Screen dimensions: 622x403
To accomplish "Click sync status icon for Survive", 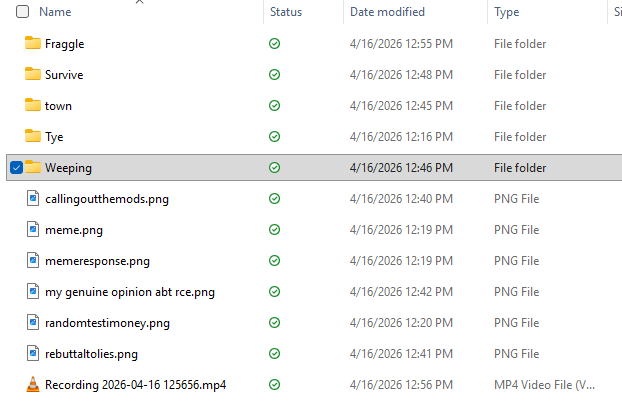I will click(x=275, y=74).
